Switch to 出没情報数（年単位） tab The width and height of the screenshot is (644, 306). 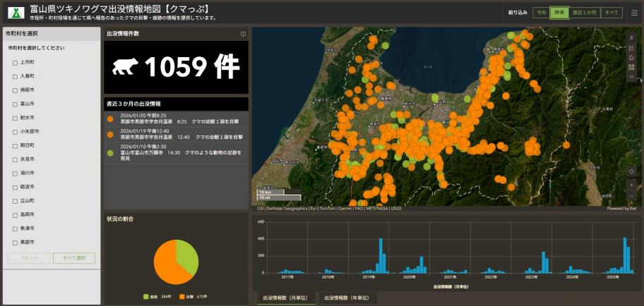tap(346, 298)
